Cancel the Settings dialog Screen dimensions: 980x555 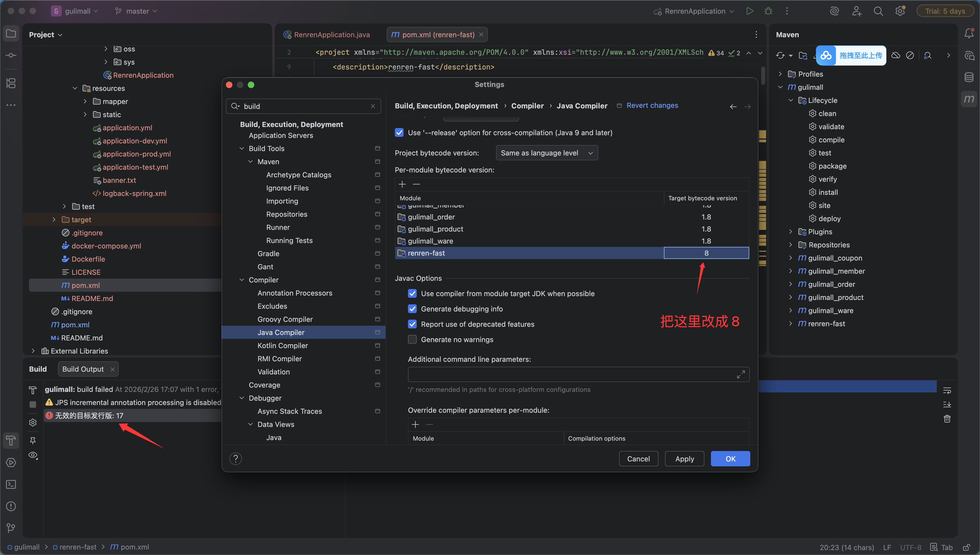(638, 459)
